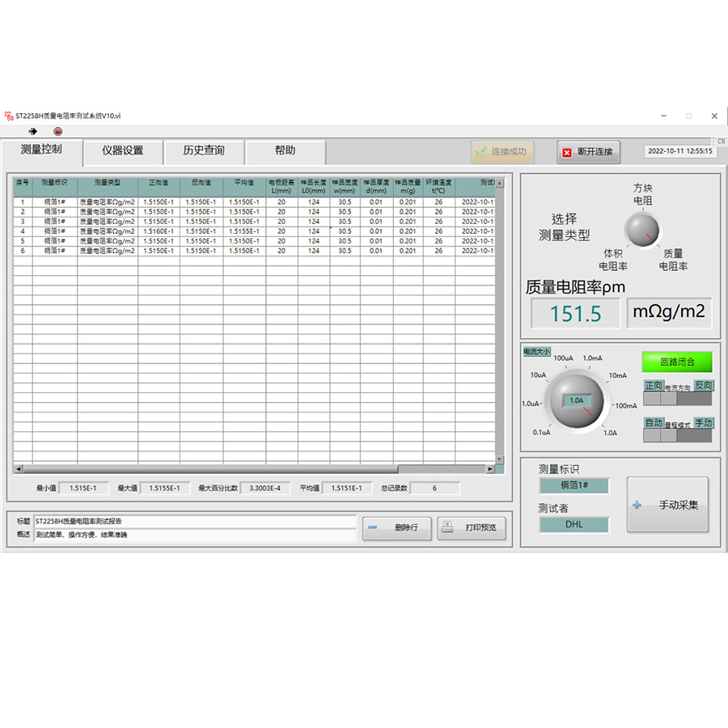Toggle the green 回路闭合 indicator button
The width and height of the screenshot is (728, 728).
(x=678, y=362)
